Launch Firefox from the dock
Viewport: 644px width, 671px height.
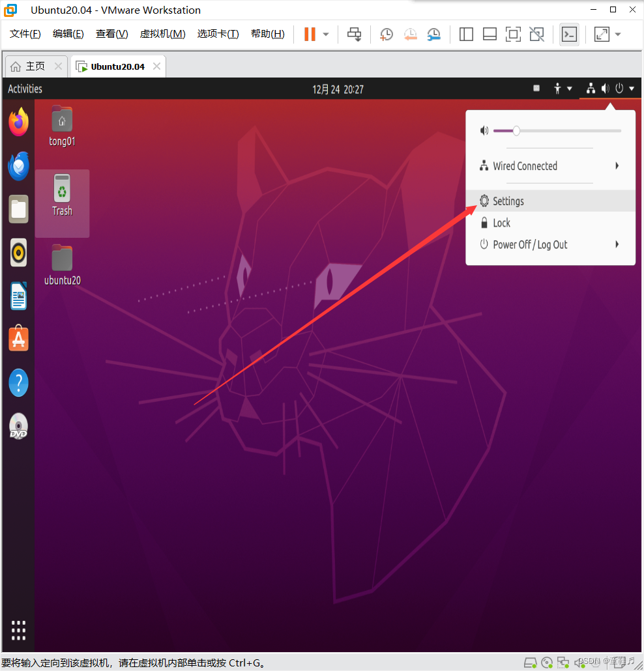(x=18, y=122)
